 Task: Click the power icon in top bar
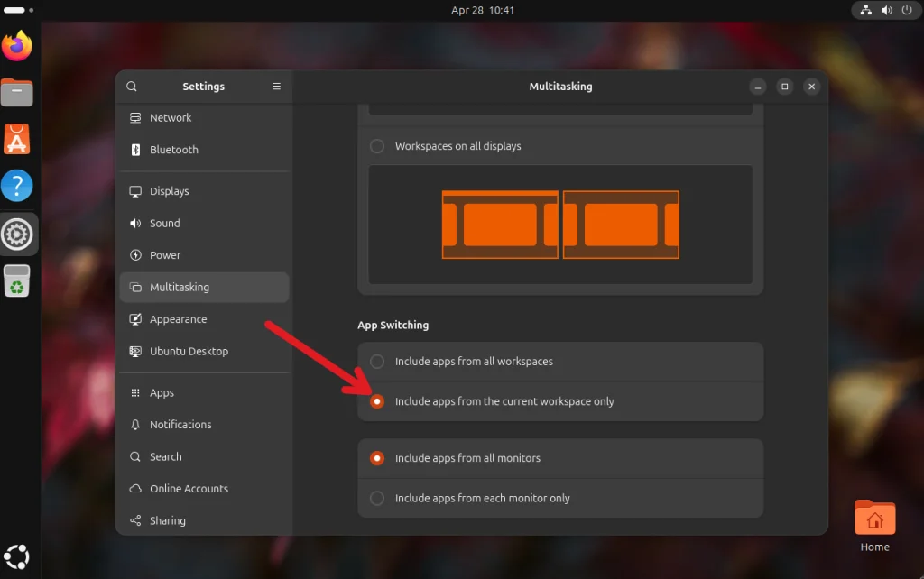point(907,10)
